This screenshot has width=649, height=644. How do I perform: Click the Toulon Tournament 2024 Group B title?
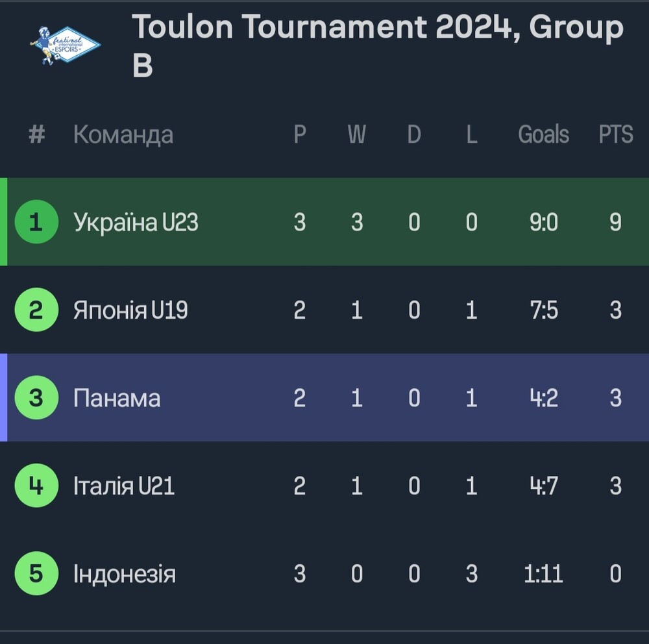pyautogui.click(x=378, y=45)
